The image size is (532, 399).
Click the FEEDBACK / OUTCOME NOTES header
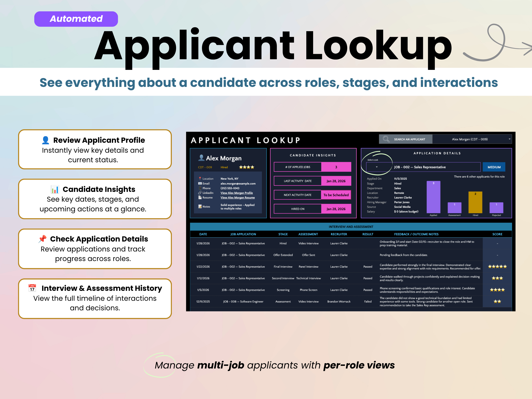click(416, 234)
